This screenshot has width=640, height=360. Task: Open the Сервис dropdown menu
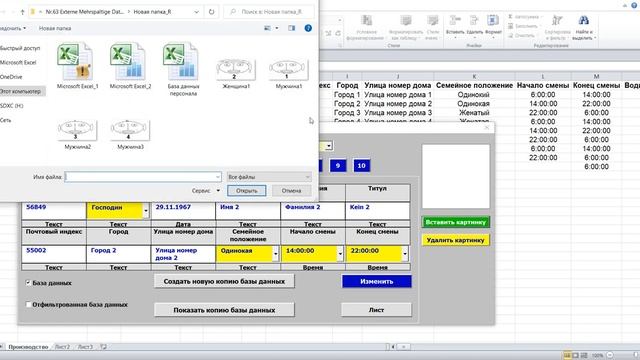[x=206, y=191]
